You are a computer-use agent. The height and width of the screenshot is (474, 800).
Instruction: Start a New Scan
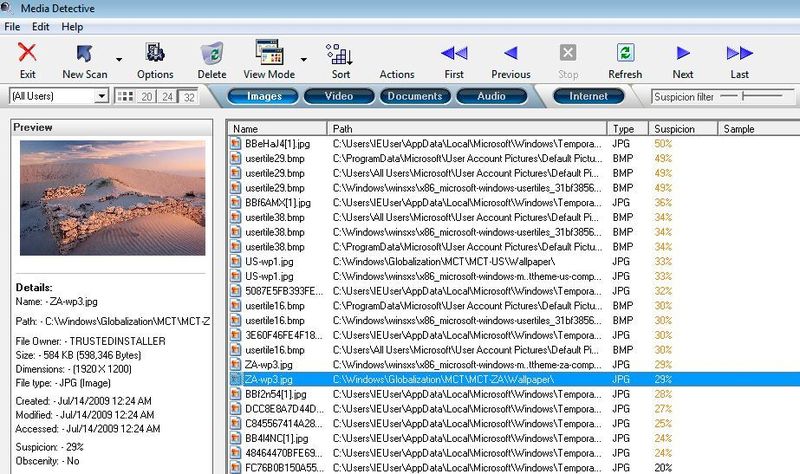coord(86,59)
